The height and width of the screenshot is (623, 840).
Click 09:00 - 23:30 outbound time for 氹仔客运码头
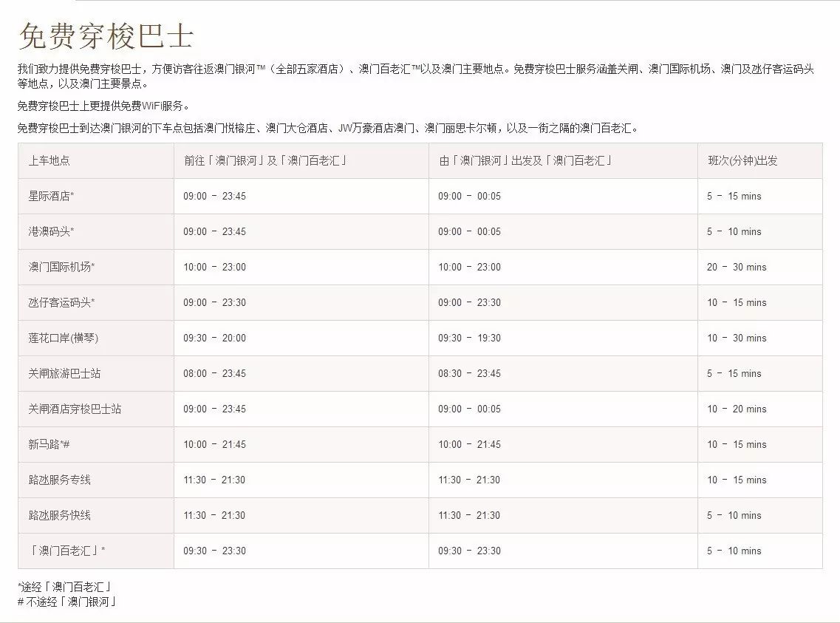pyautogui.click(x=469, y=302)
